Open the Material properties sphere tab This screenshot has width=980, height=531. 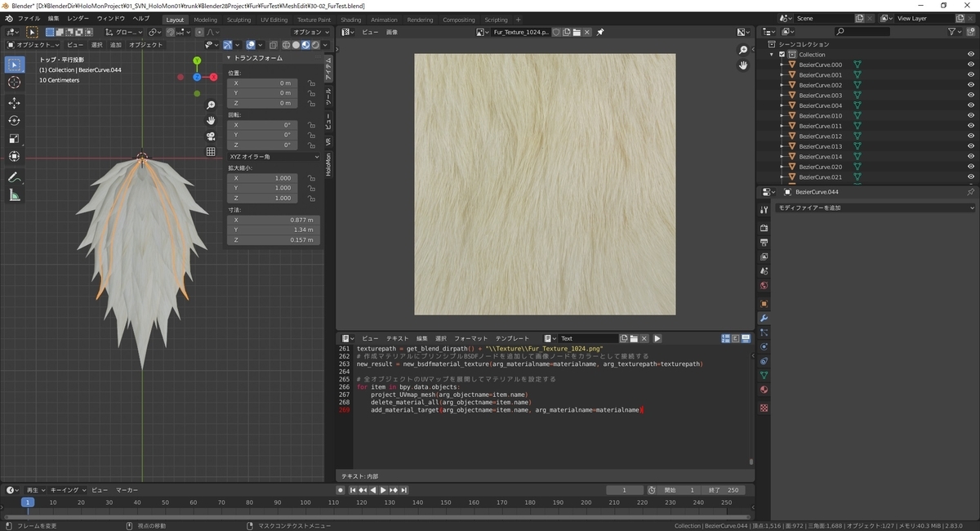(764, 390)
